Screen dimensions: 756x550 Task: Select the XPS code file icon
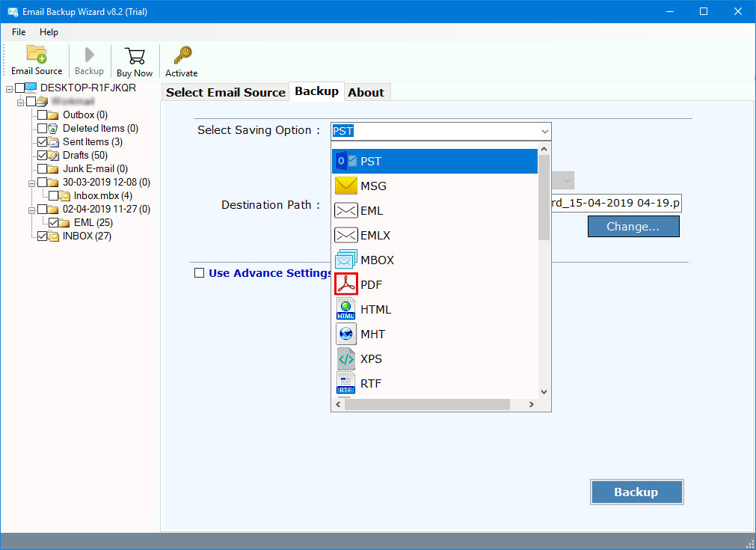coord(345,358)
